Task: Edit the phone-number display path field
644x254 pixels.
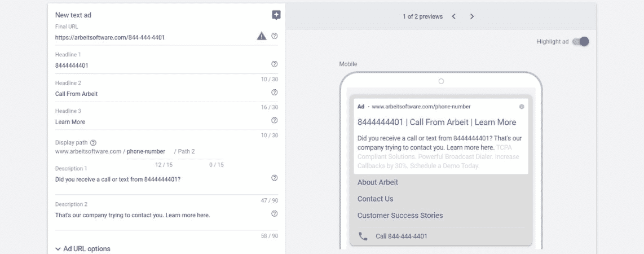Action: 149,152
